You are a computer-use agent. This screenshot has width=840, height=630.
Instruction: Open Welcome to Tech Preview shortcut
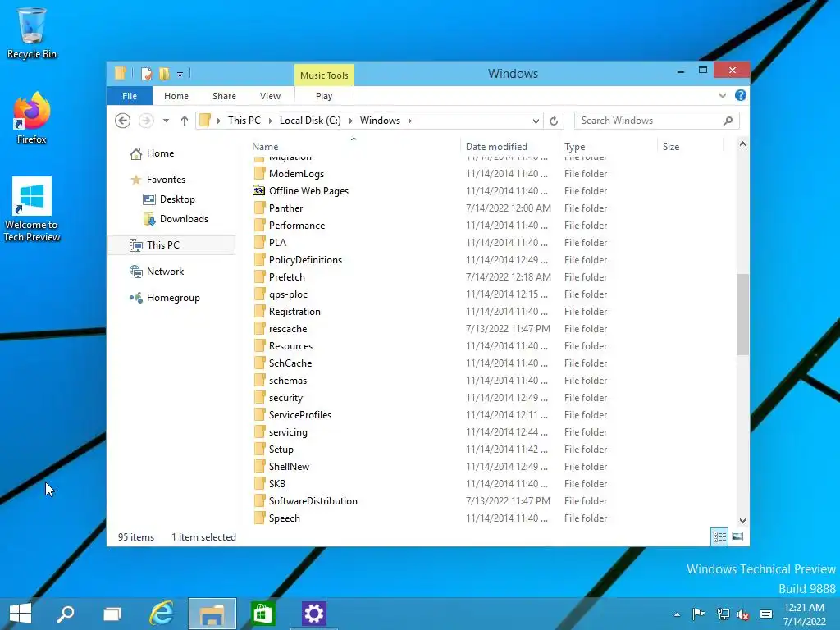click(32, 209)
